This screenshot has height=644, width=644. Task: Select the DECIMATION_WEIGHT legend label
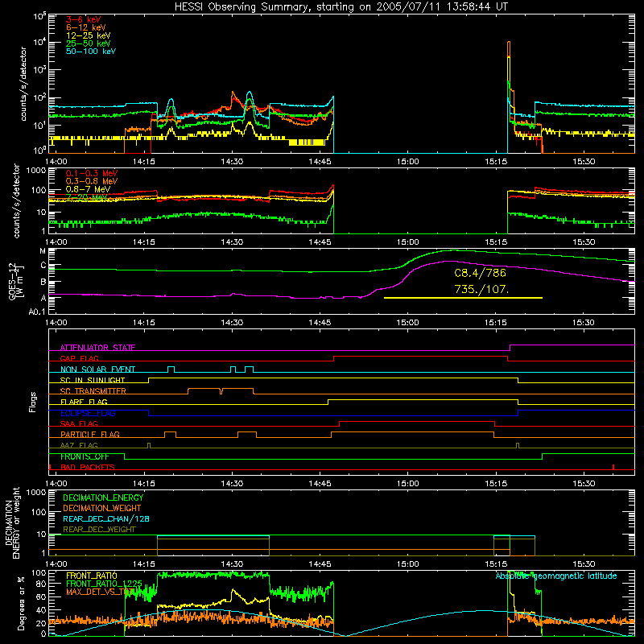[x=102, y=508]
